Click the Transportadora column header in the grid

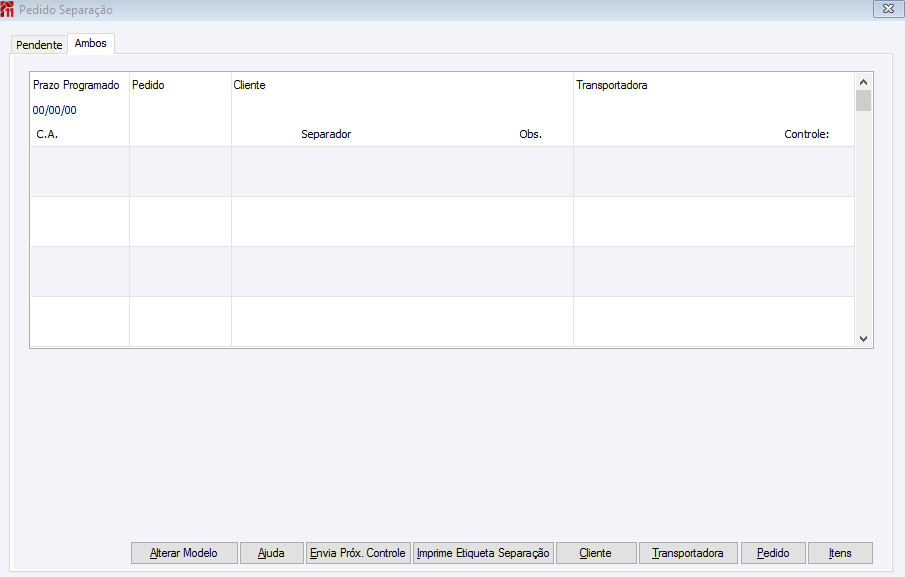pos(612,85)
